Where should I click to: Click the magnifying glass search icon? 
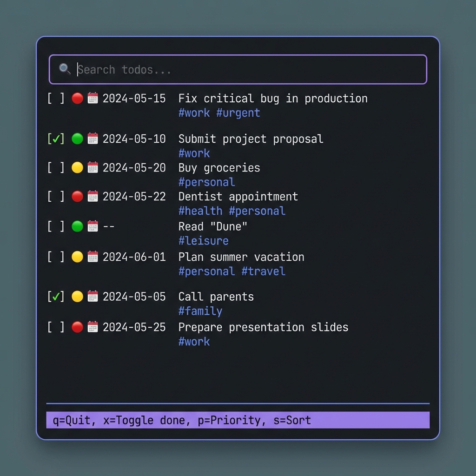tap(65, 69)
